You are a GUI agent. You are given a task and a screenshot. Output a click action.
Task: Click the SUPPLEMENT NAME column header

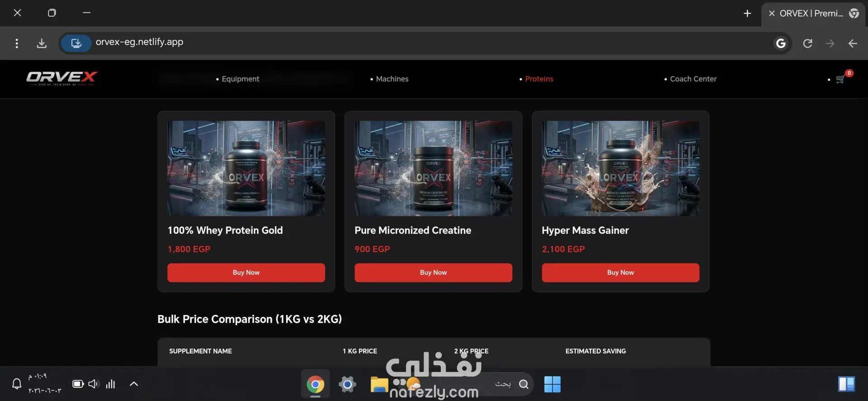[x=200, y=351]
